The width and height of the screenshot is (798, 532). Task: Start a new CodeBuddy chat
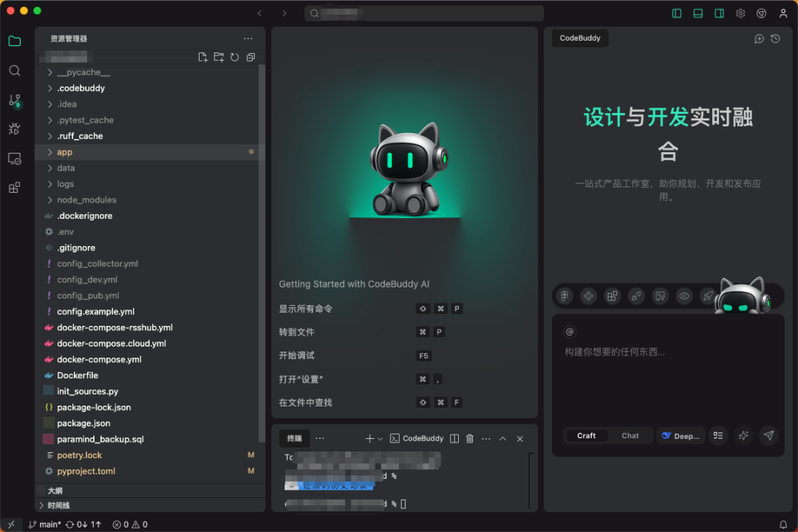click(759, 38)
